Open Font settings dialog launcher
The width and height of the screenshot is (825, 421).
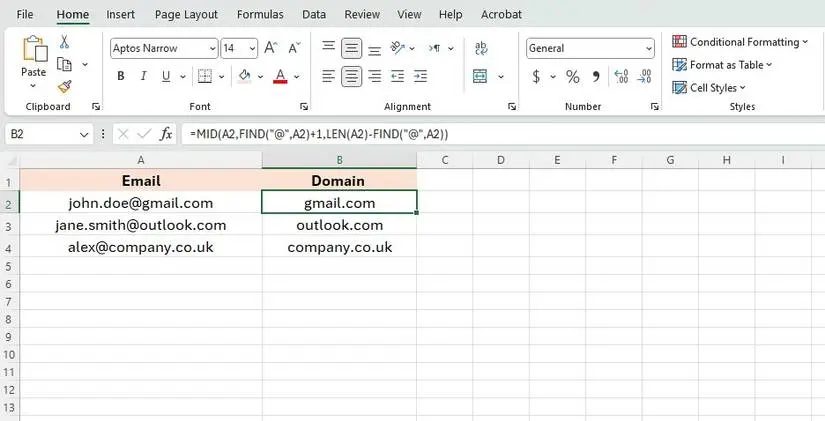304,107
